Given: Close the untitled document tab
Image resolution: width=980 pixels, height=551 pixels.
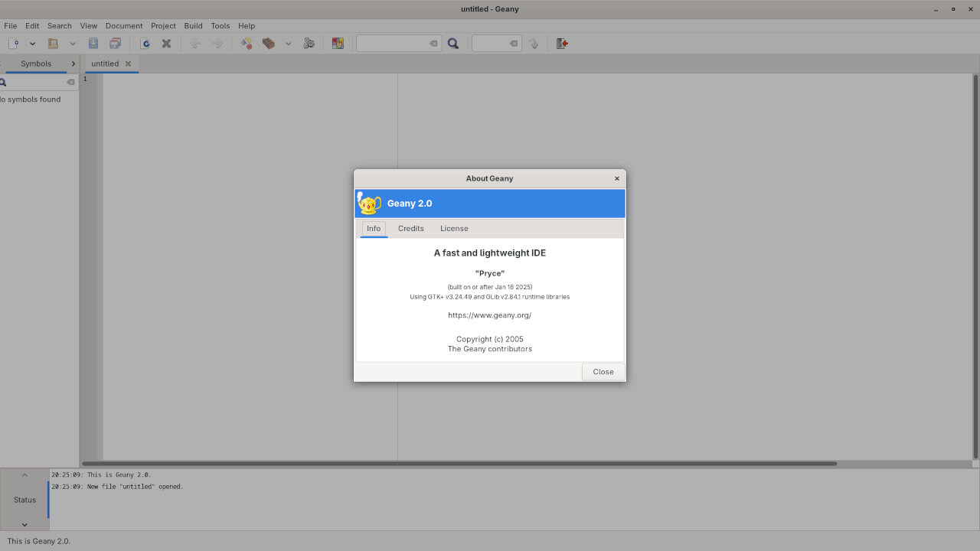Looking at the screenshot, I should [x=128, y=64].
